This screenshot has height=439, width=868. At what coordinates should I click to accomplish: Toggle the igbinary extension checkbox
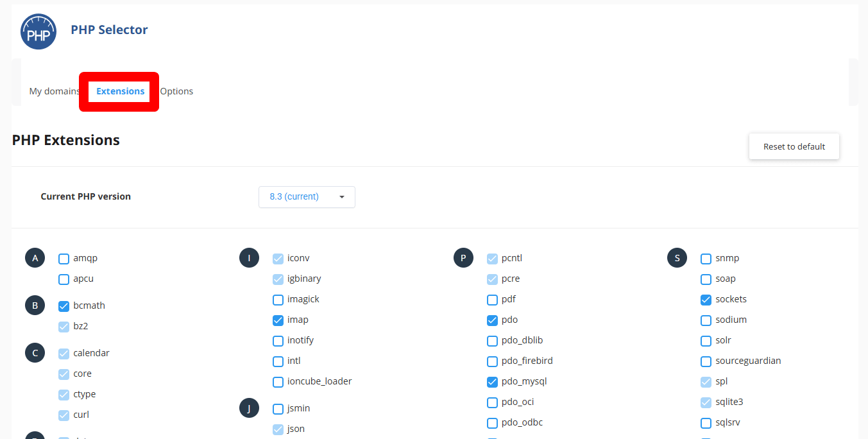coord(278,280)
